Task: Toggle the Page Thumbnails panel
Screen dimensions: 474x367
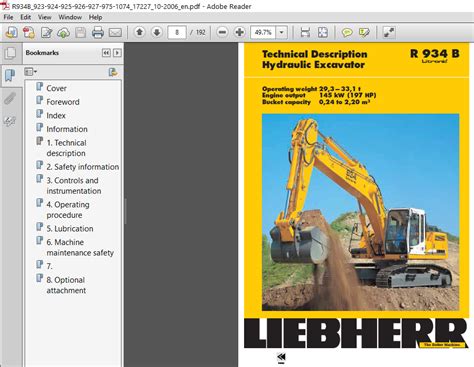Action: point(10,53)
